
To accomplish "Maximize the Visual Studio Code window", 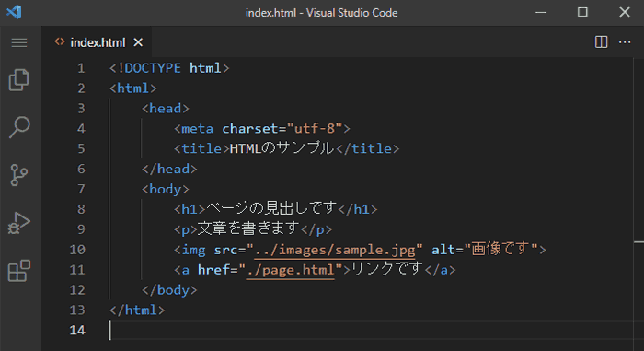I will point(582,12).
